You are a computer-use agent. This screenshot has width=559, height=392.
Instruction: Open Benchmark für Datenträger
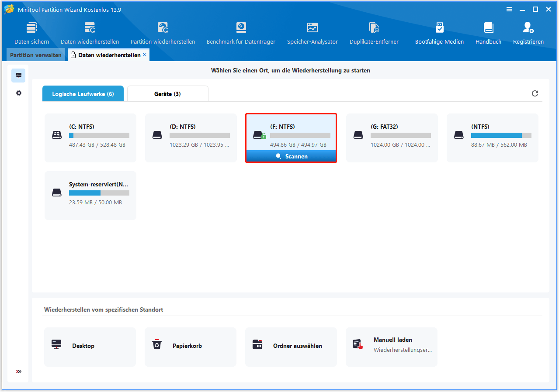(x=241, y=34)
